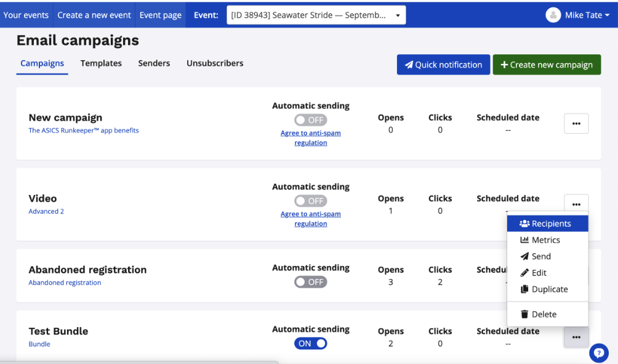Switch to the Templates tab
Viewport: 618px width, 364px height.
(101, 63)
